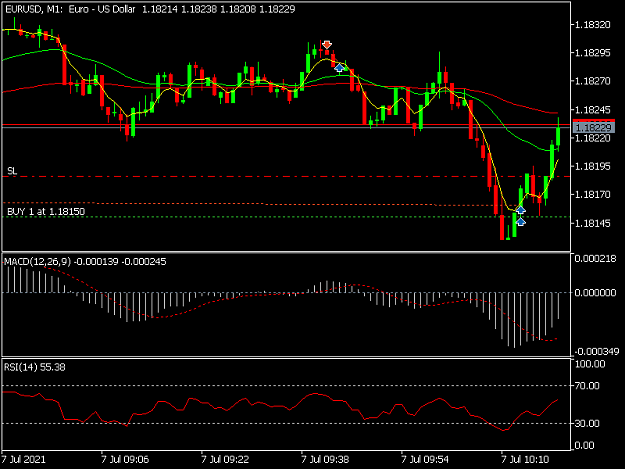
Task: Click price scale value 1.18320
Action: pos(593,25)
